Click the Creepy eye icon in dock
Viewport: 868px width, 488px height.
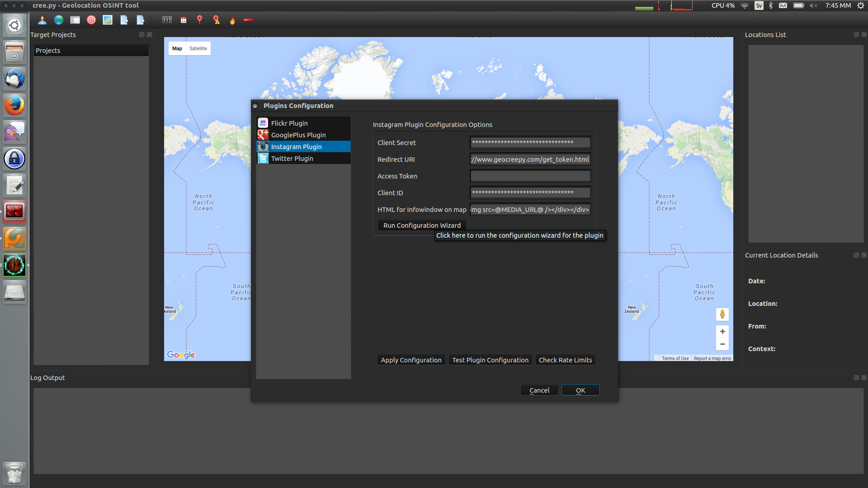[14, 265]
